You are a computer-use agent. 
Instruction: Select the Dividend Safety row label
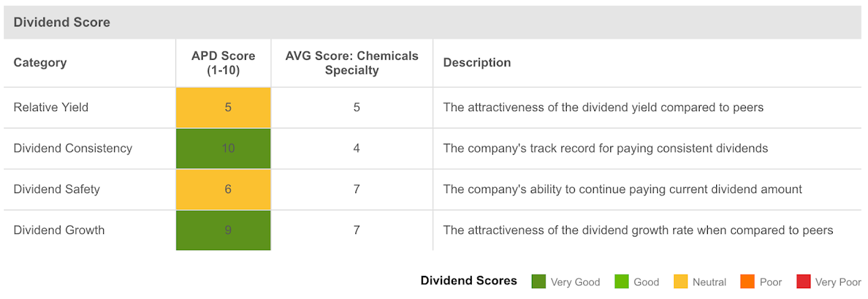56,189
